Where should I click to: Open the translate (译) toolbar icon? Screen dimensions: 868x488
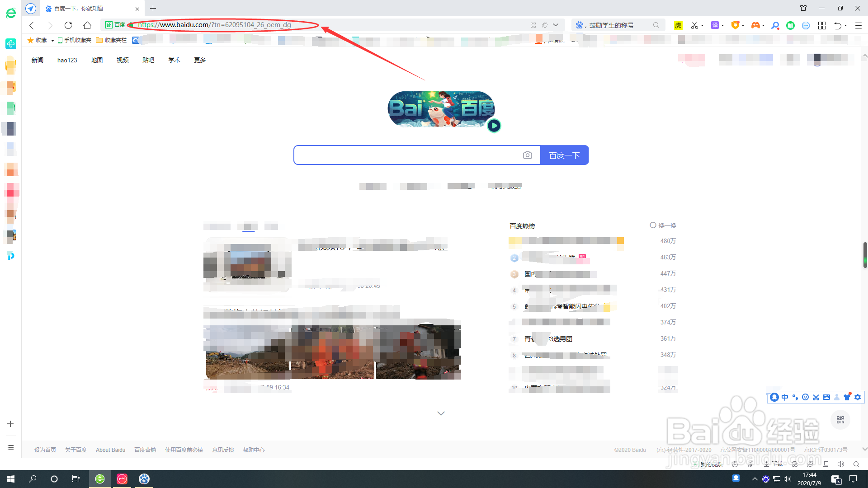715,25
